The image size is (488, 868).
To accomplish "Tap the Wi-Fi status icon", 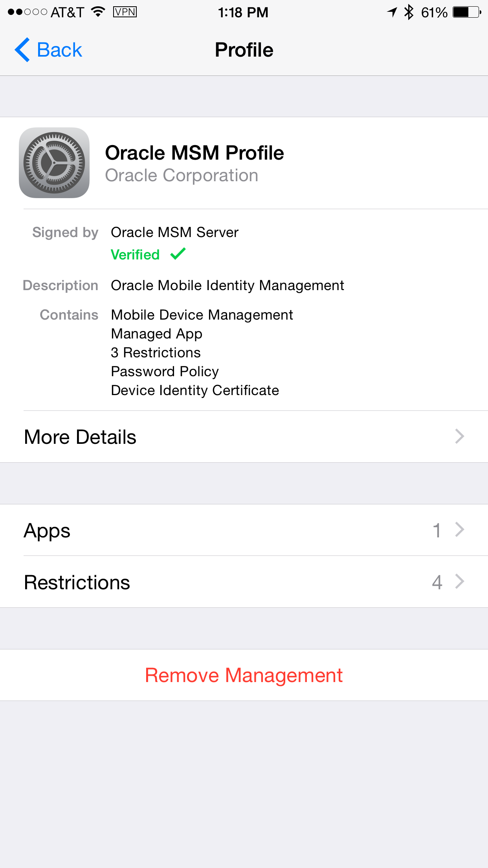I will 98,12.
